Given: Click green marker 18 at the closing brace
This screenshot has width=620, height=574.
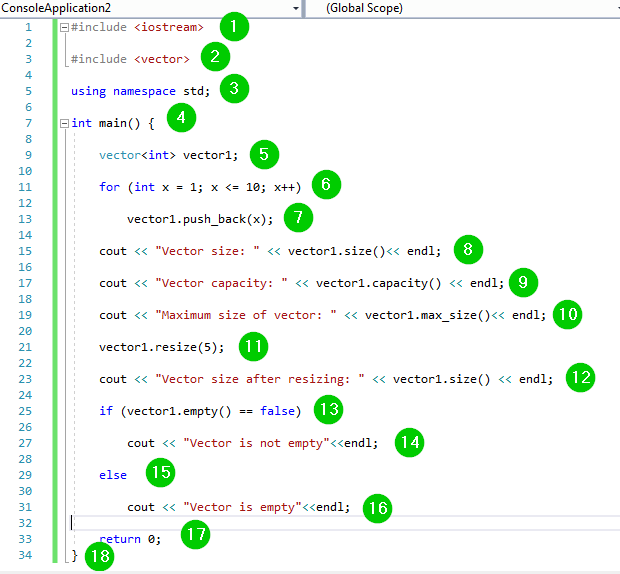Looking at the screenshot, I should [99, 557].
